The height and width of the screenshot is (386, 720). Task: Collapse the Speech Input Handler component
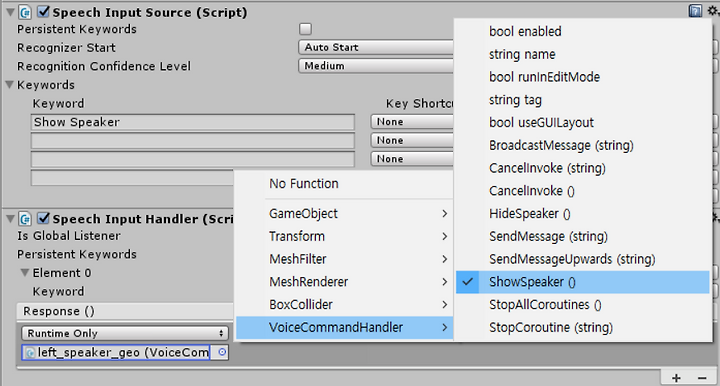[10, 218]
